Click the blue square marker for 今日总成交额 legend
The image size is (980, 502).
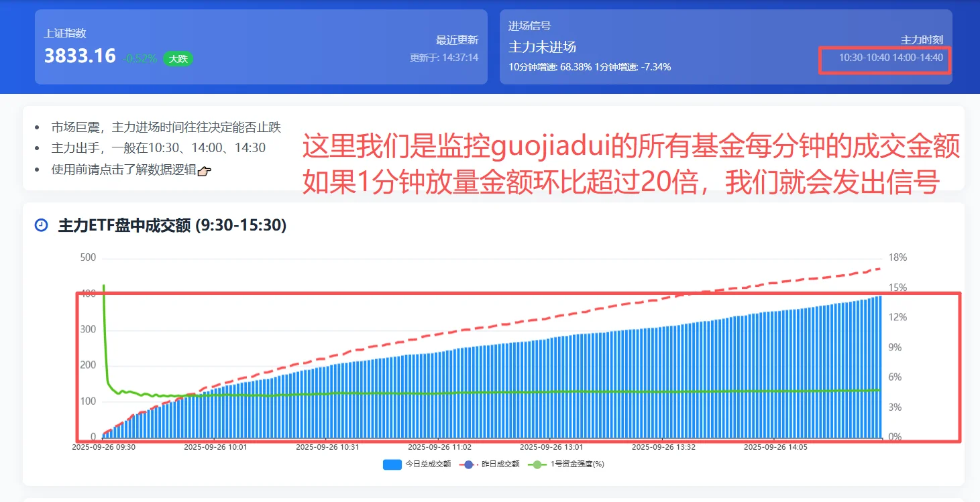(391, 464)
